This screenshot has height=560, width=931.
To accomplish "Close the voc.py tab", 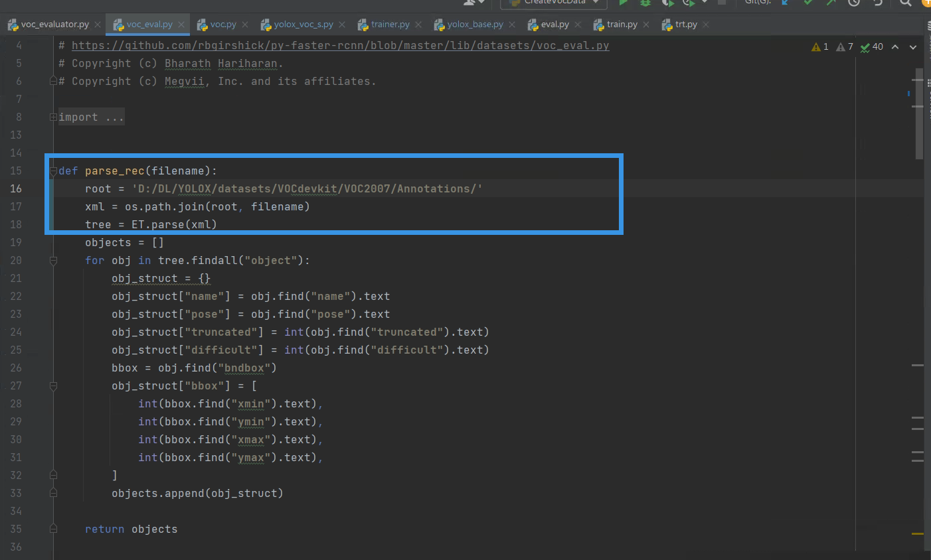I will [245, 25].
